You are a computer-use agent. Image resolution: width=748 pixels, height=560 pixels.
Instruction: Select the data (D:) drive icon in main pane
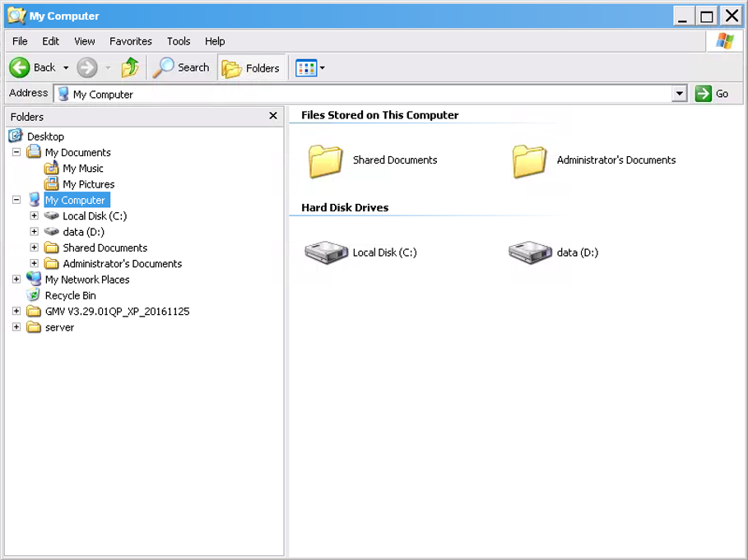pos(529,252)
